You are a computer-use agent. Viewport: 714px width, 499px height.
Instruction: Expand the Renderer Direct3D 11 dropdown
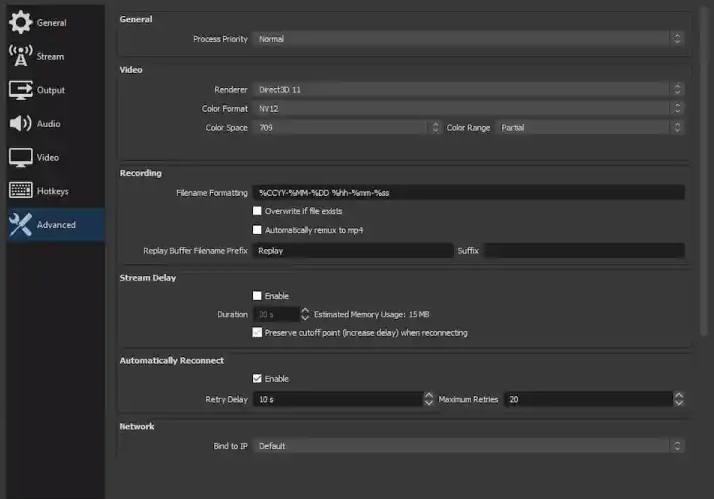click(x=469, y=89)
